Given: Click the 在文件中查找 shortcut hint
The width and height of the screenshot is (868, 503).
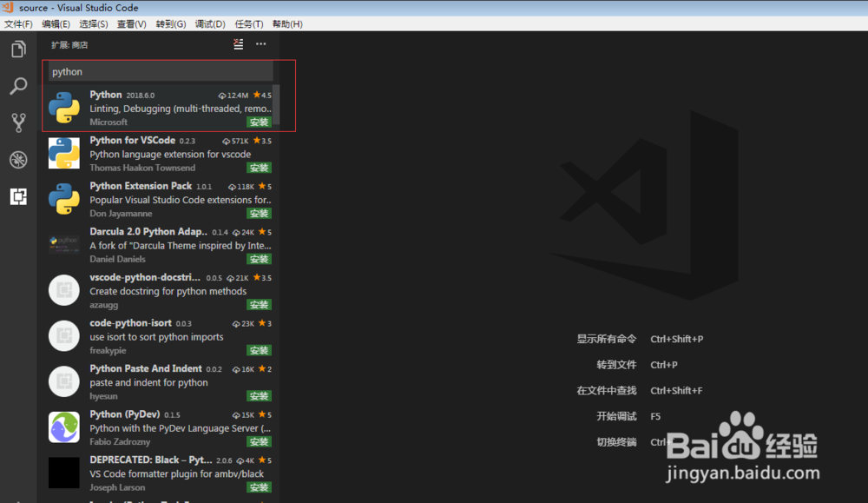Looking at the screenshot, I should pyautogui.click(x=607, y=391).
